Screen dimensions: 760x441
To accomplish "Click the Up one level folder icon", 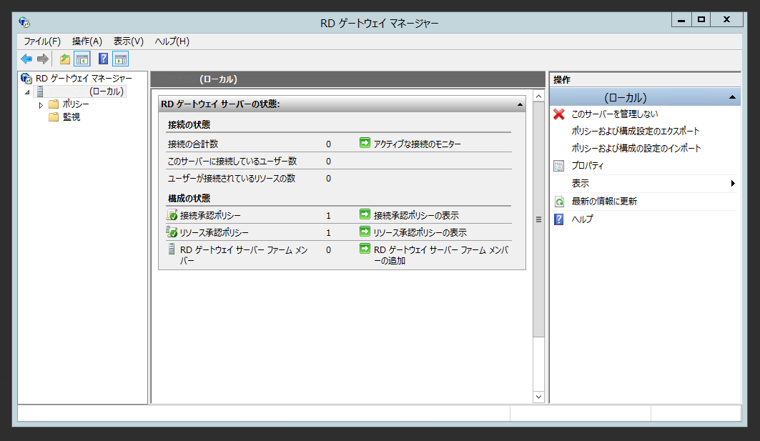I will [64, 59].
